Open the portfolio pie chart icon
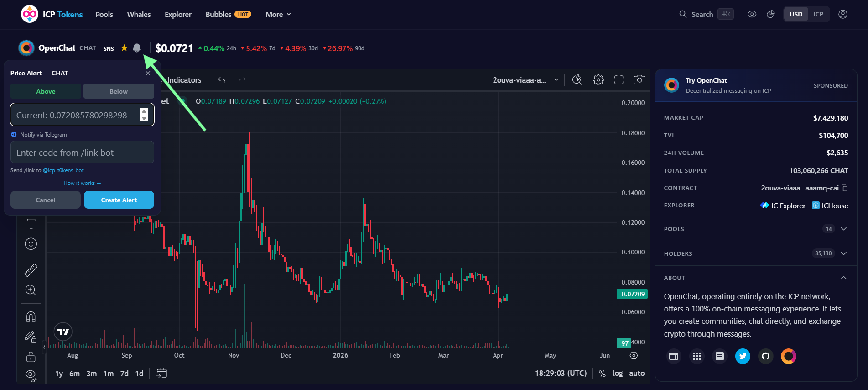 [x=771, y=14]
